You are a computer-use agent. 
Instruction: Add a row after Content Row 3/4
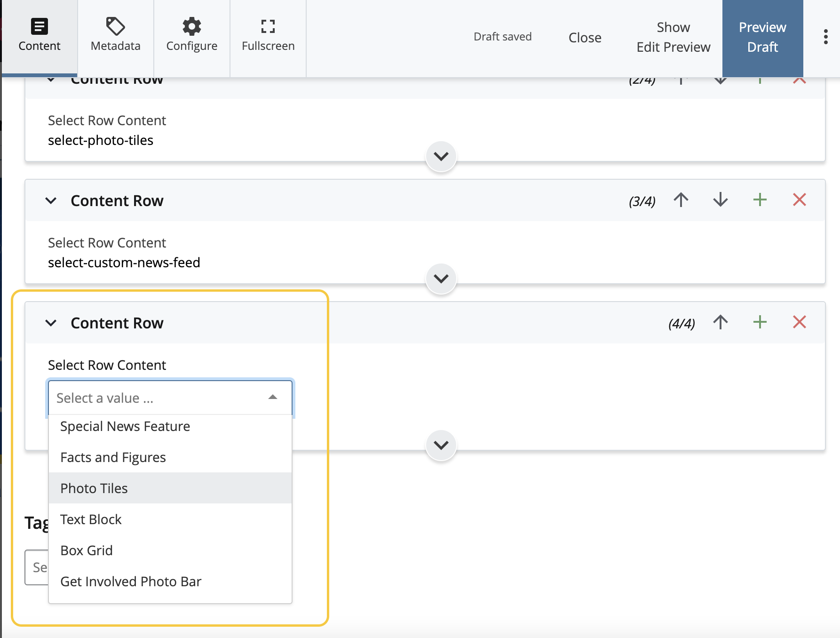click(760, 200)
